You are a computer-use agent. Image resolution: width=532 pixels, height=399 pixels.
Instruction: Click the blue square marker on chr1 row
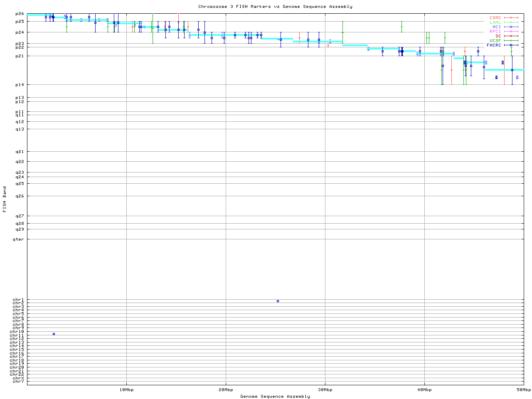click(x=278, y=301)
